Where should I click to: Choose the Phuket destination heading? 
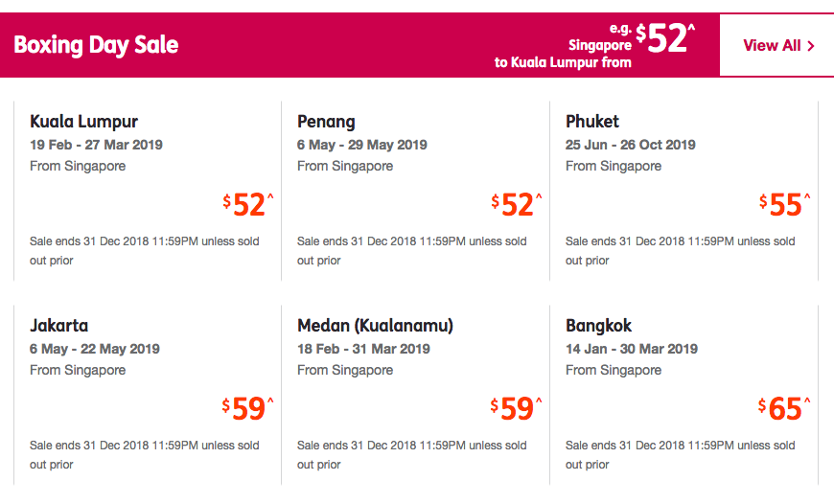coord(592,122)
